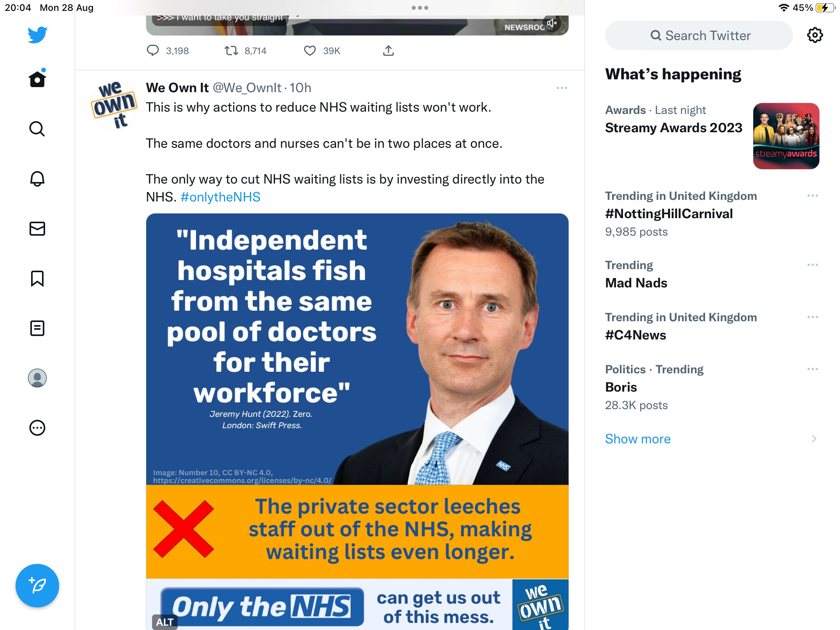Viewport: 840px width, 630px height.
Task: Open the profile avatar menu item
Action: pos(37,378)
